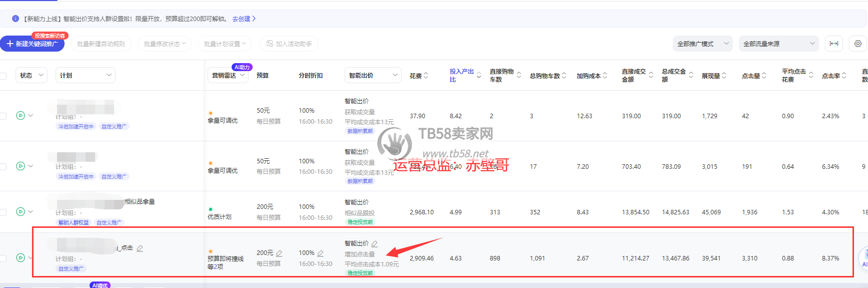Sort by 花费 column sort arrows
Image resolution: width=868 pixels, height=288 pixels.
point(426,76)
